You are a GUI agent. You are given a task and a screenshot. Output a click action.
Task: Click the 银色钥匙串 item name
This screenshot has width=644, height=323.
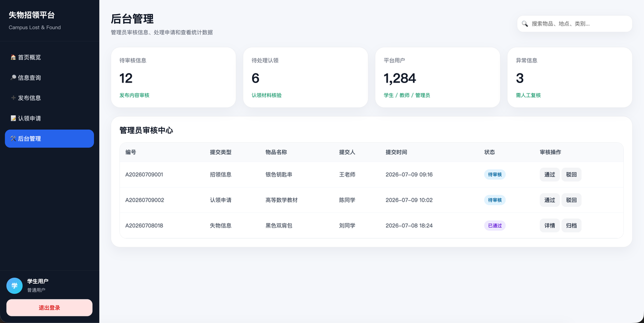point(279,175)
